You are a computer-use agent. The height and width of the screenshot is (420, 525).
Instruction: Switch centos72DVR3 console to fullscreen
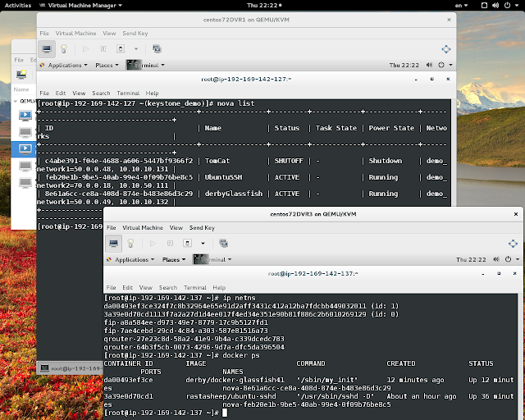point(513,244)
